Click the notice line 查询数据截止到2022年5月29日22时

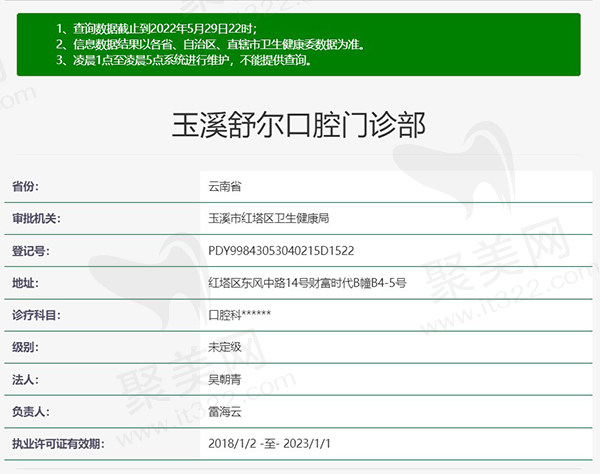point(157,29)
